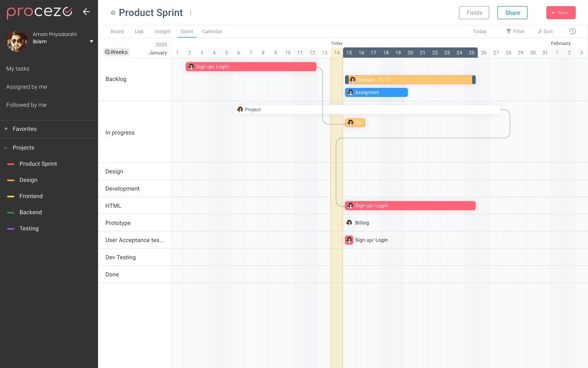Open the history clock icon
The image size is (588, 368).
pos(572,31)
